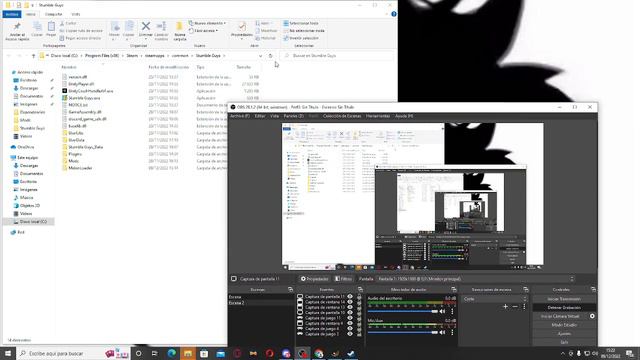This screenshot has width=640, height=360.
Task: Switch to Compartir tab in Explorer
Action: pyautogui.click(x=53, y=14)
